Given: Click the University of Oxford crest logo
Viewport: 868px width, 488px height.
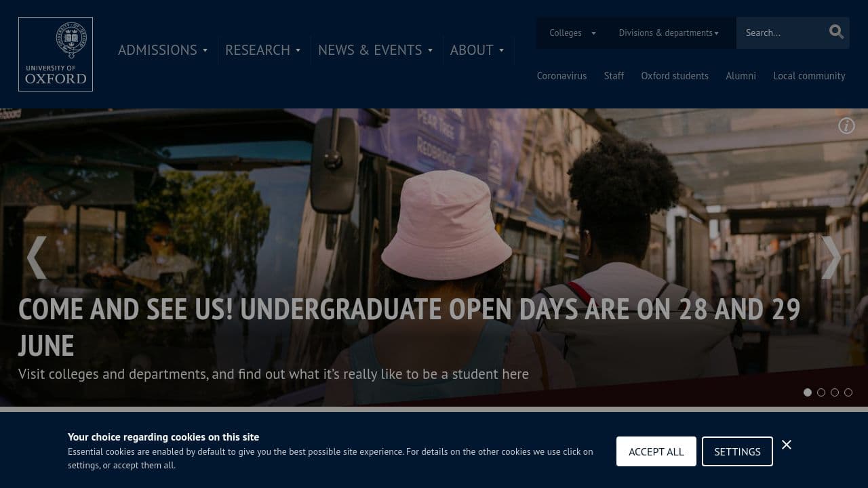Looking at the screenshot, I should (x=55, y=54).
